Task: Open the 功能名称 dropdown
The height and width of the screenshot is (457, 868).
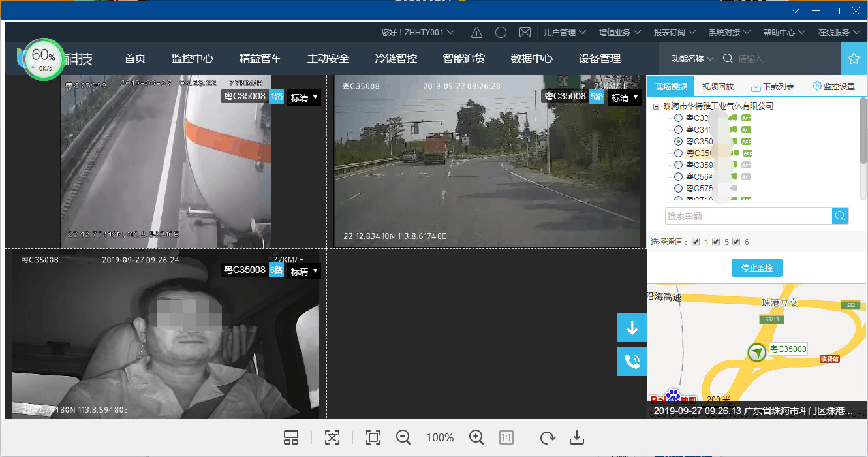Action: tap(693, 59)
